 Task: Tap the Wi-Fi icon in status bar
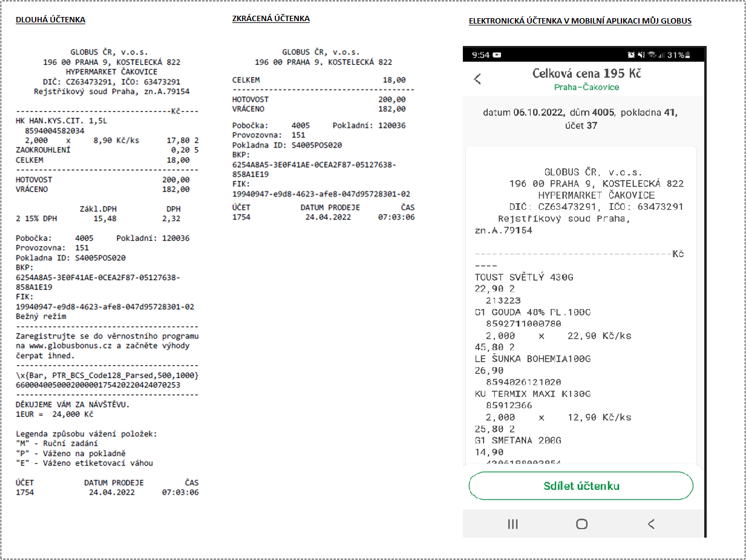[x=652, y=55]
